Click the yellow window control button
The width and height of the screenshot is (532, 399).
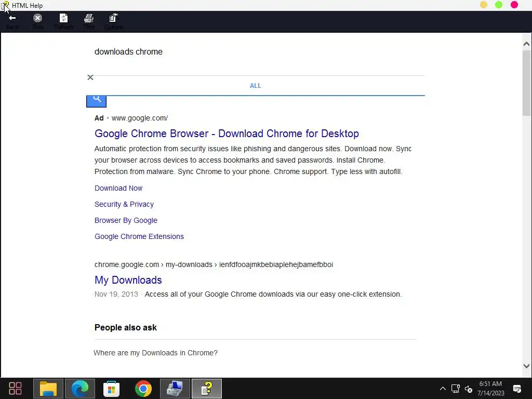coord(484,5)
